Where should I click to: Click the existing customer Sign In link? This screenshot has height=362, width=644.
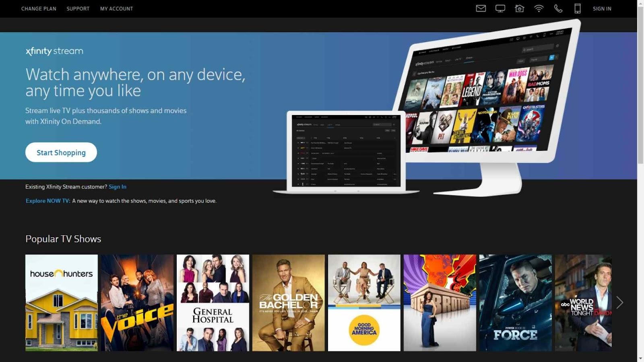[118, 187]
